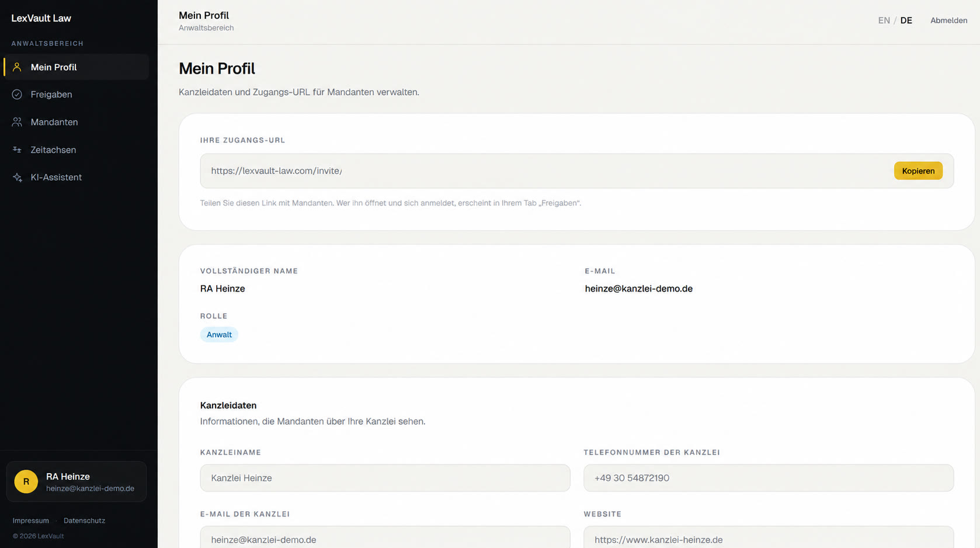Click the "Kanzleidaten" section heading

click(228, 405)
